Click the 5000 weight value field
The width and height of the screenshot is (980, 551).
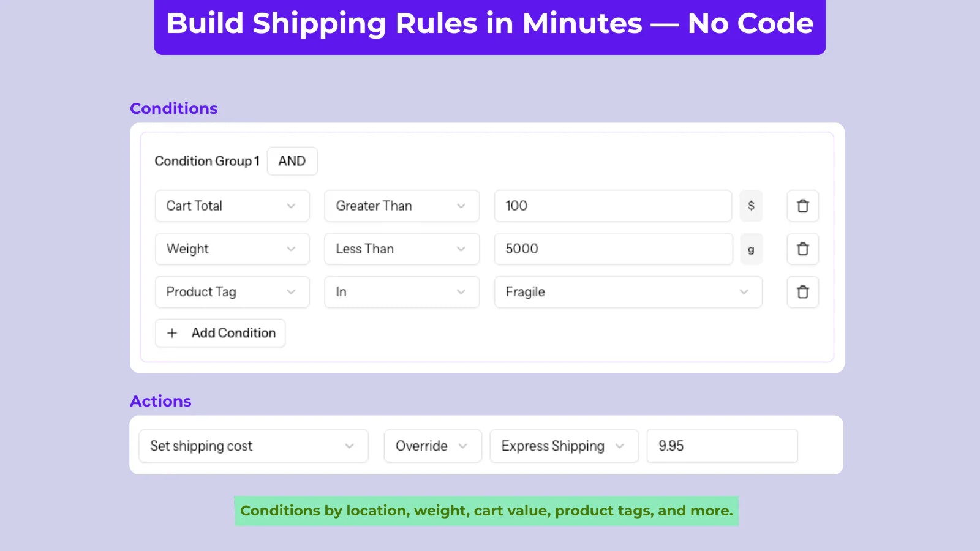[x=612, y=249]
